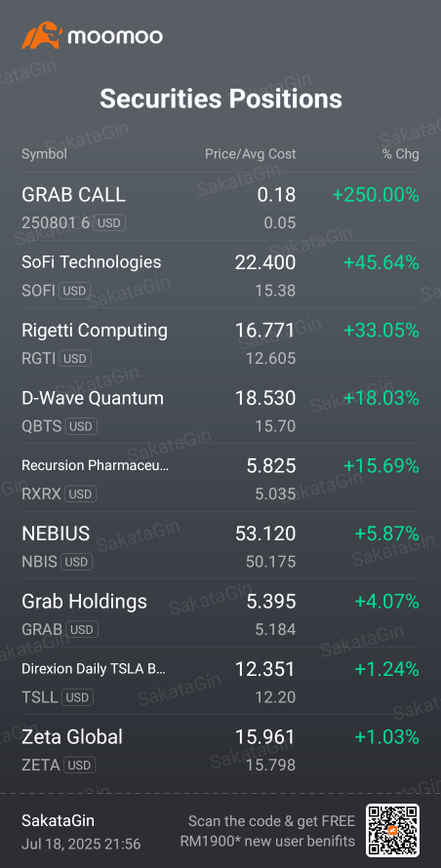Click USD badge next to NBIS
The height and width of the screenshot is (868, 441).
76,562
